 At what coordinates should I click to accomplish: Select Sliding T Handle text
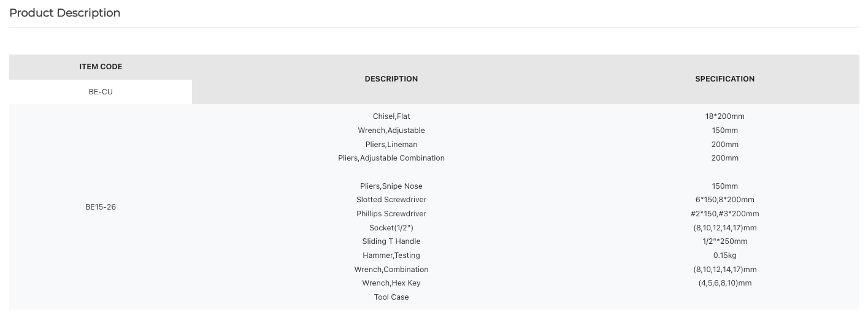391,241
